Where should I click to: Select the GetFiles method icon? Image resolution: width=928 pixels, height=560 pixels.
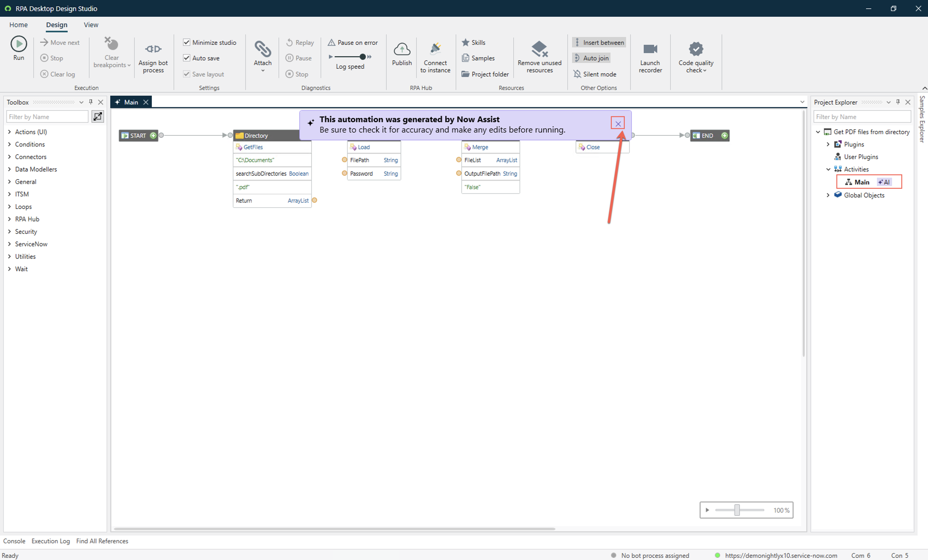click(x=239, y=147)
